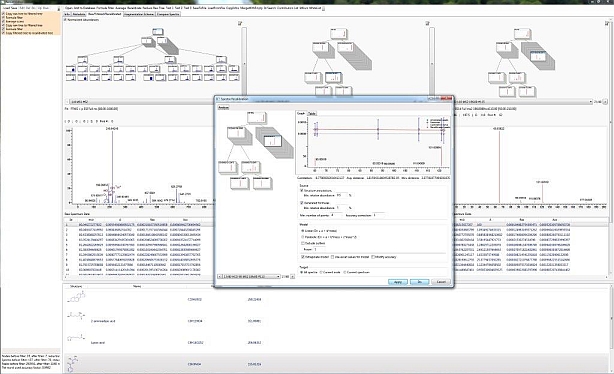This screenshot has width=614, height=374.
Task: Select the Current node target option
Action: point(321,272)
